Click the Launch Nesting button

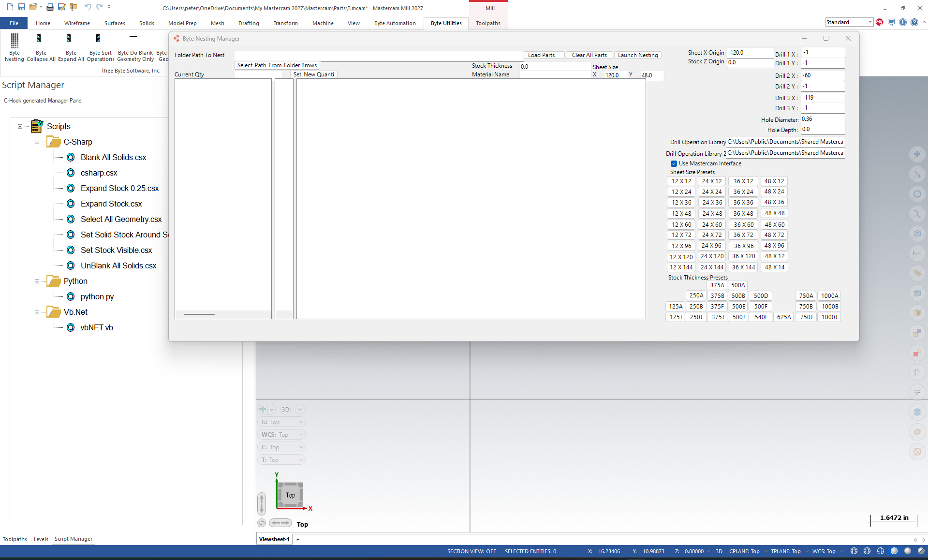click(637, 55)
